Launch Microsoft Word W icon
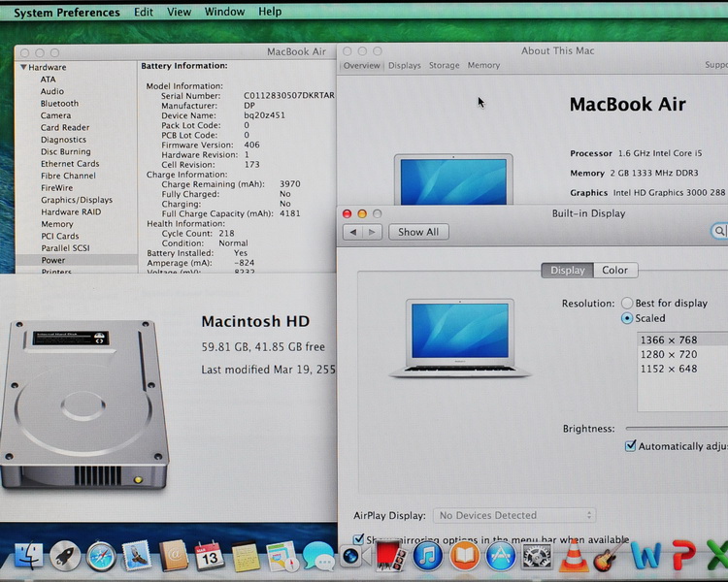This screenshot has width=728, height=582. tap(645, 555)
